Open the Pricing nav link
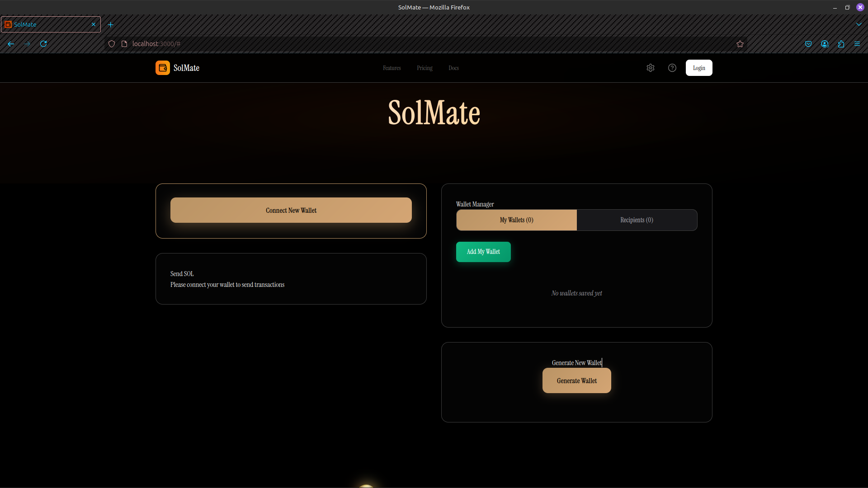868x488 pixels. [x=425, y=68]
